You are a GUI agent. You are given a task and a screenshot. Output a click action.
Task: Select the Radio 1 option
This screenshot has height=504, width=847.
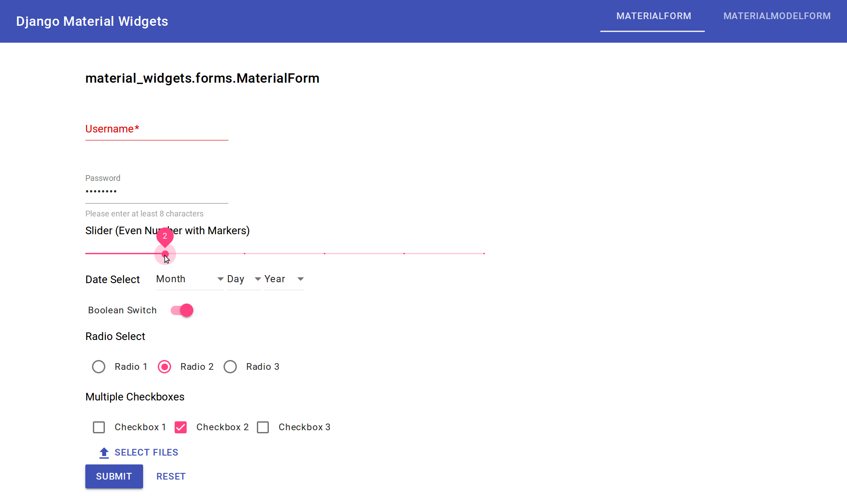(x=99, y=367)
